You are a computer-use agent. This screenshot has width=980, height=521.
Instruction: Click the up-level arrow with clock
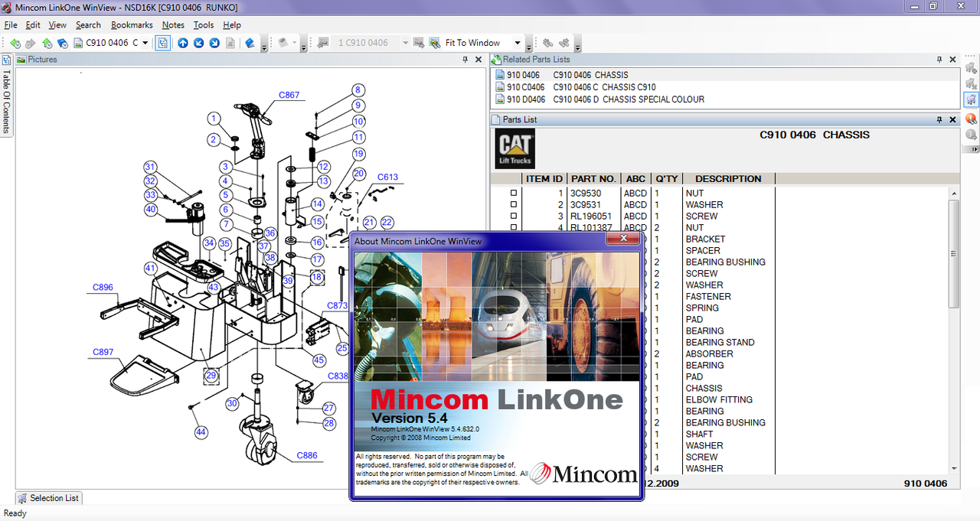click(x=47, y=43)
